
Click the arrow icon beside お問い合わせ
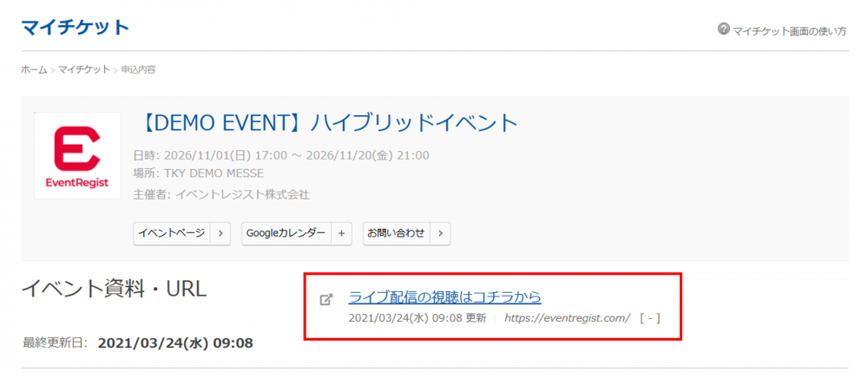point(440,233)
